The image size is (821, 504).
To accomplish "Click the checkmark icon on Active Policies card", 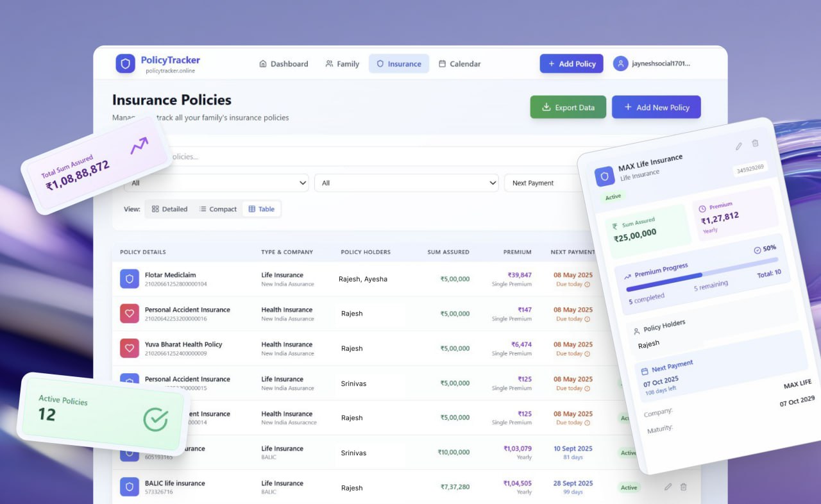I will pyautogui.click(x=155, y=419).
